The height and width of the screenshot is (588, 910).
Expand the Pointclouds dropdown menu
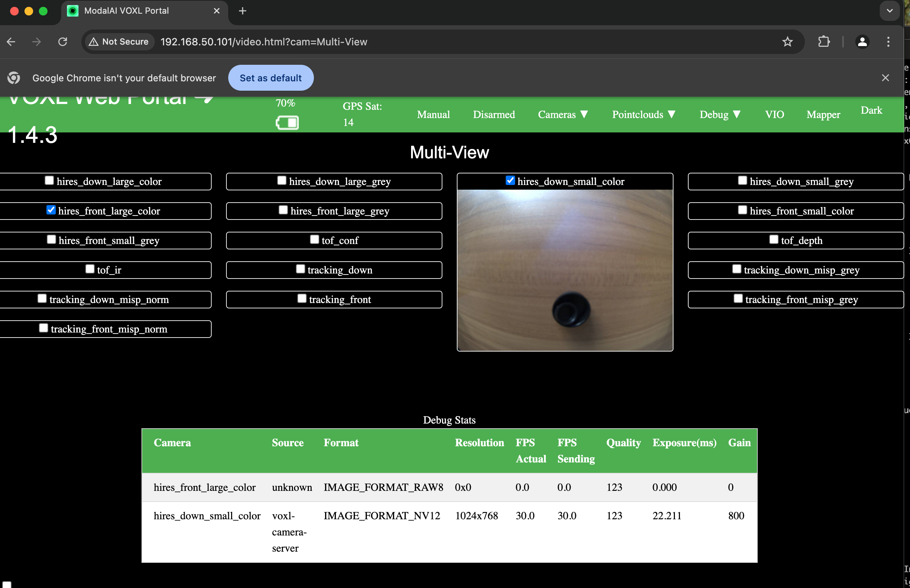point(644,114)
